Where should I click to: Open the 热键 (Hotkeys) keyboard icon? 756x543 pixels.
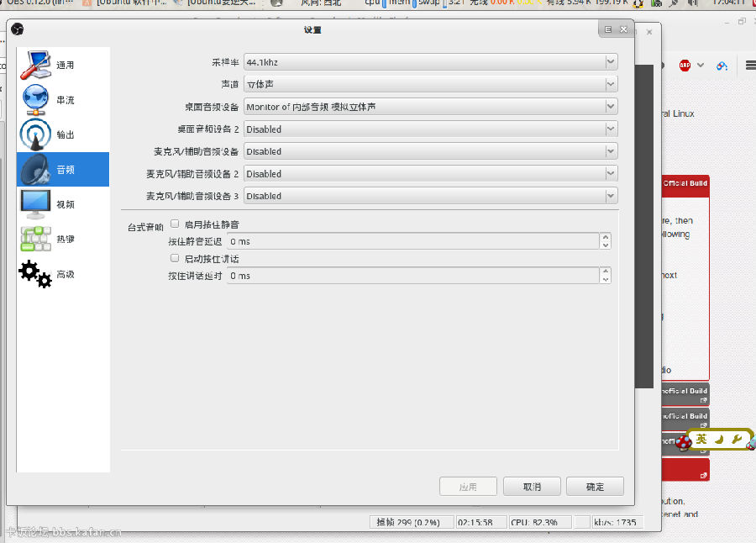pyautogui.click(x=36, y=240)
